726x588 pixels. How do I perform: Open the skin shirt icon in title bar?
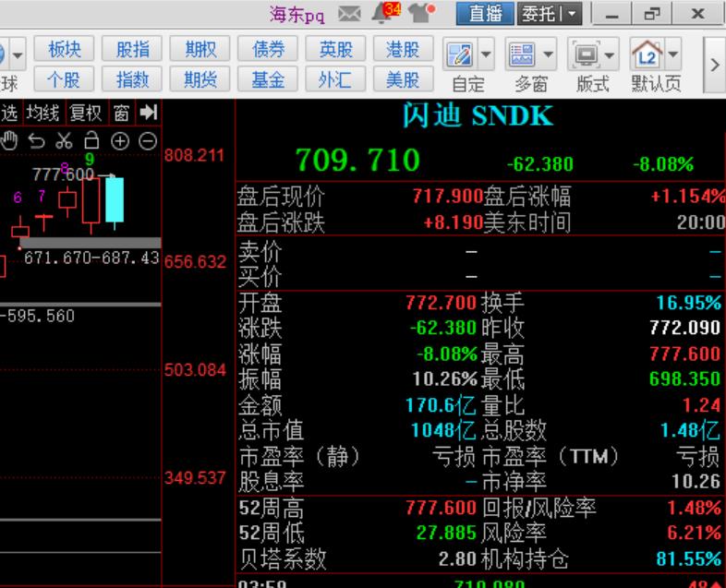(x=422, y=13)
